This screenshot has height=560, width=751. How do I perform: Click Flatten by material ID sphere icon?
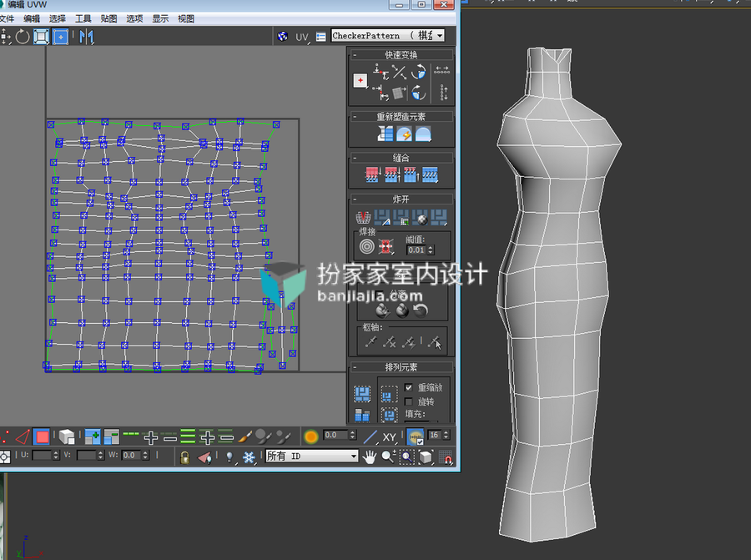point(420,218)
